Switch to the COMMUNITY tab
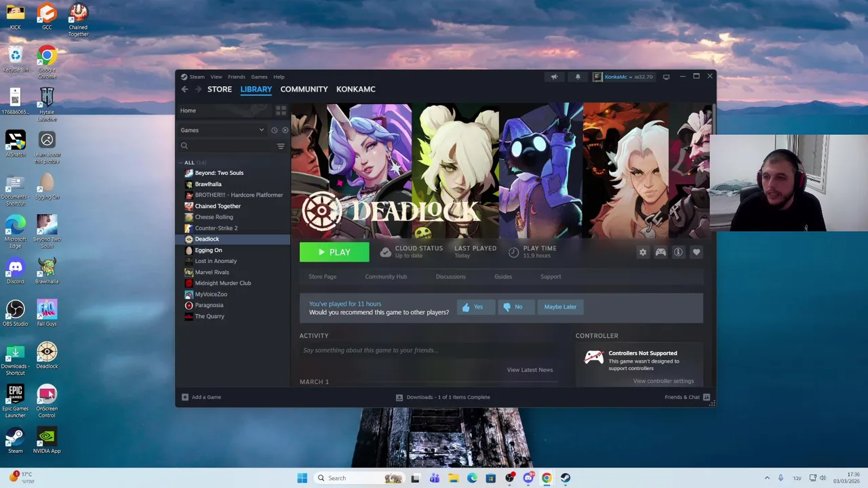 (x=304, y=89)
